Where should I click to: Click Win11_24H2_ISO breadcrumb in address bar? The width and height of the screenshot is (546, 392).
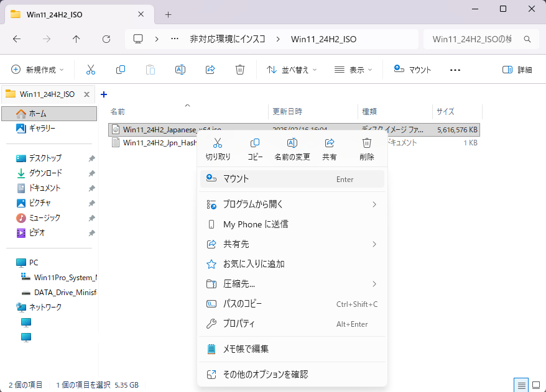(x=323, y=39)
